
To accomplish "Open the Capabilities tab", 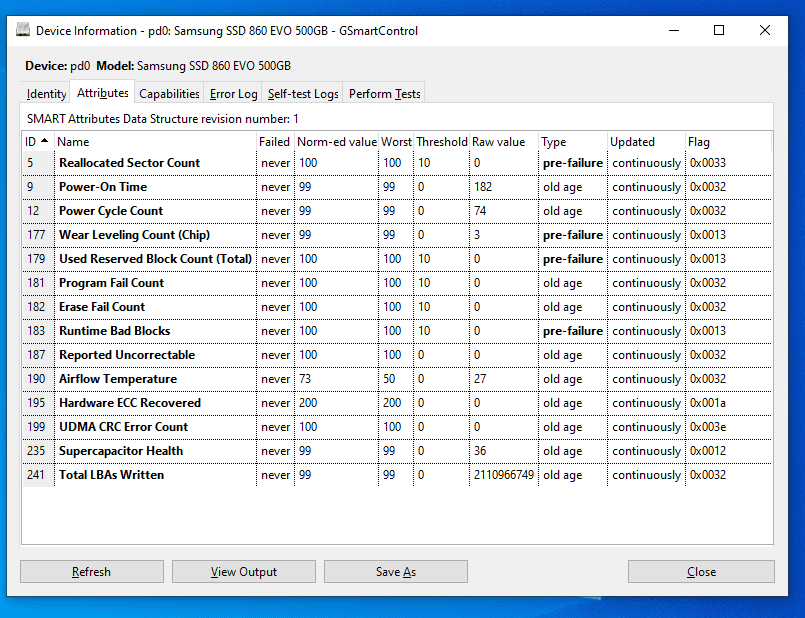I will (169, 93).
